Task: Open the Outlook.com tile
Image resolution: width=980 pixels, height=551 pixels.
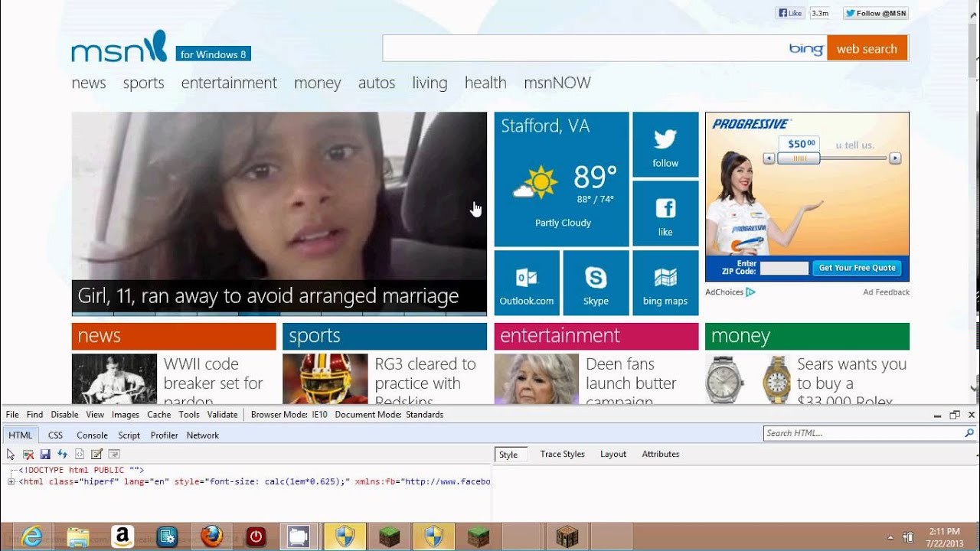Action: coord(527,282)
